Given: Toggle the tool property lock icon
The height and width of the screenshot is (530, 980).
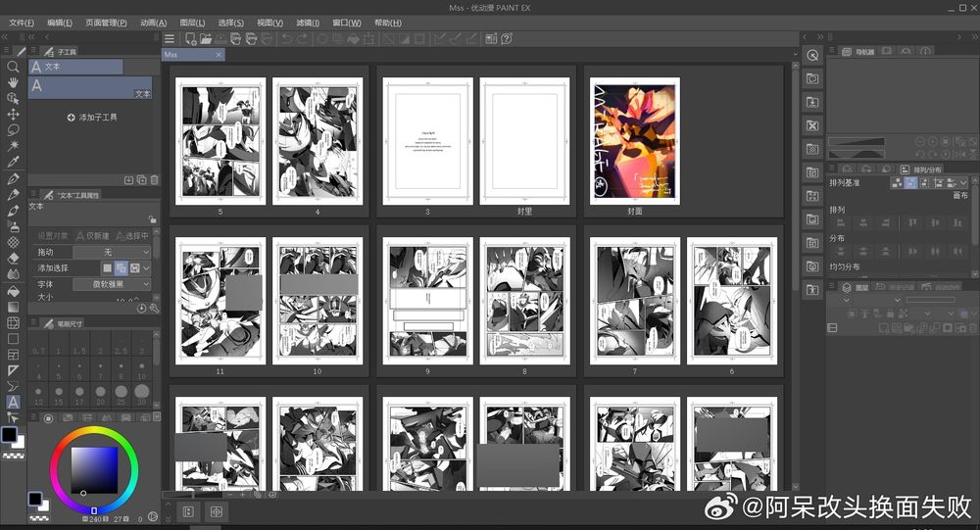Looking at the screenshot, I should pyautogui.click(x=152, y=219).
